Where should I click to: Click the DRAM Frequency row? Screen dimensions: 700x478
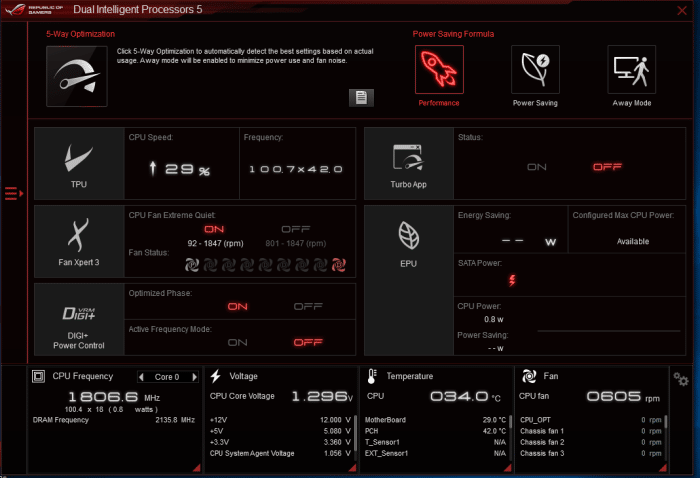114,420
